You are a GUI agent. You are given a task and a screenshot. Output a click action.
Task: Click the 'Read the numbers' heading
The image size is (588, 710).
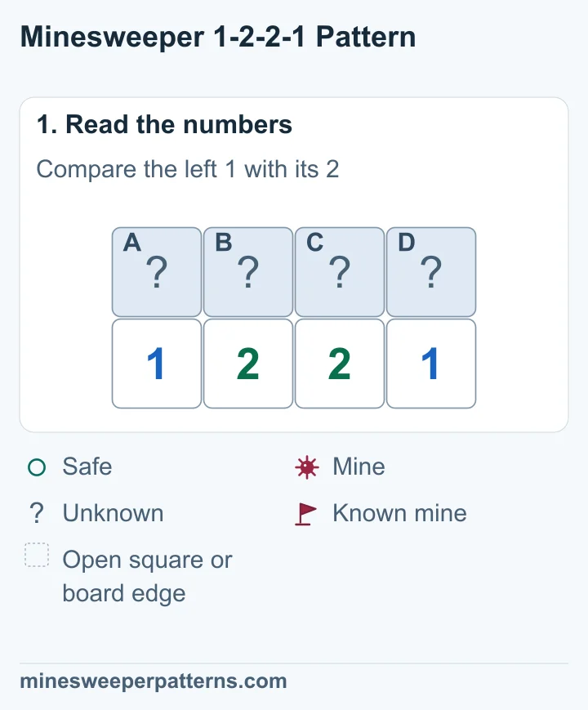click(x=164, y=124)
